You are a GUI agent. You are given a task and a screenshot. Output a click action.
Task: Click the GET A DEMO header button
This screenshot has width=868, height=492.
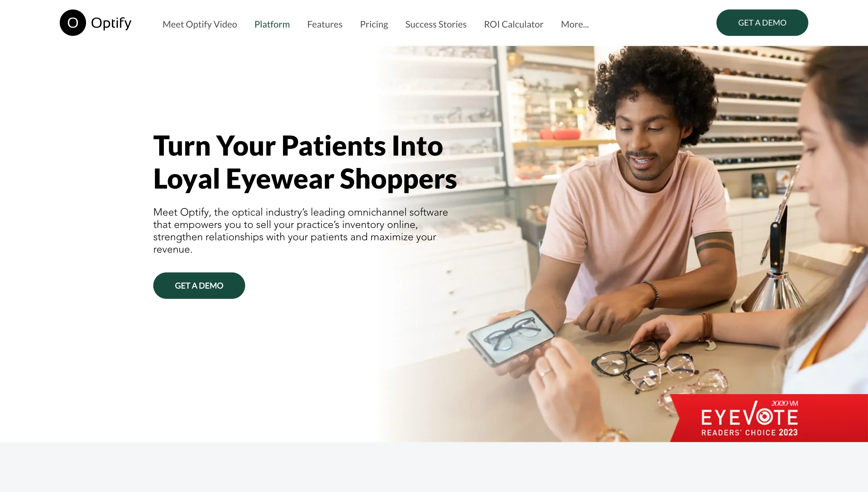pyautogui.click(x=762, y=22)
